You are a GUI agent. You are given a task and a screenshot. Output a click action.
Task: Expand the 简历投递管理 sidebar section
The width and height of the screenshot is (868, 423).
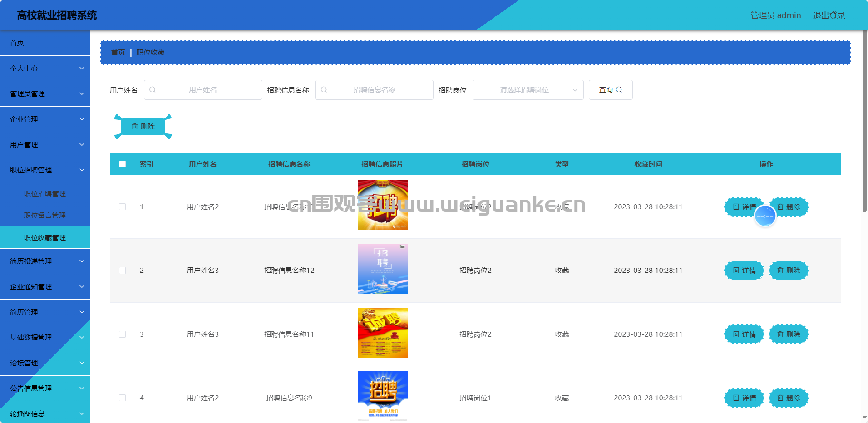click(x=45, y=261)
